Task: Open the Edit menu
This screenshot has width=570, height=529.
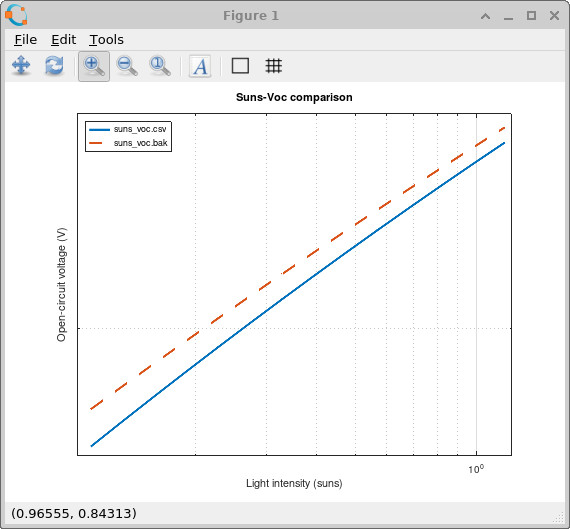Action: click(63, 40)
